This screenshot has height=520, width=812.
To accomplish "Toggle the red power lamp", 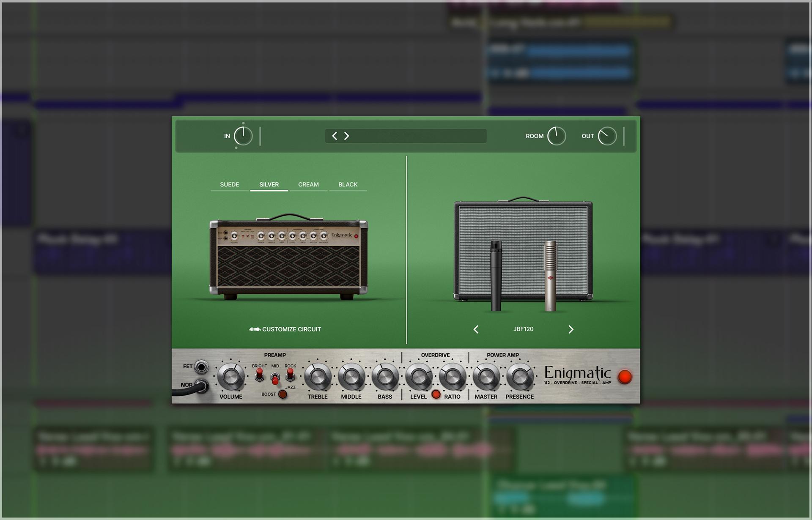I will click(625, 377).
